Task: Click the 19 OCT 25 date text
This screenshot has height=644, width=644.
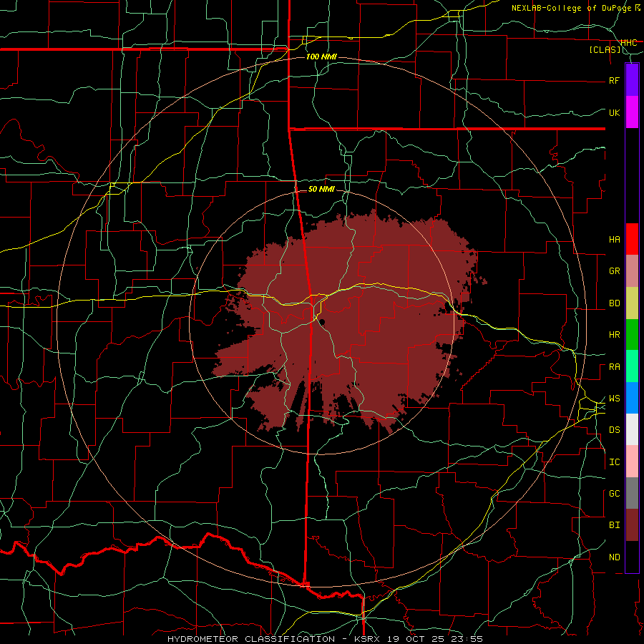Action: click(416, 639)
